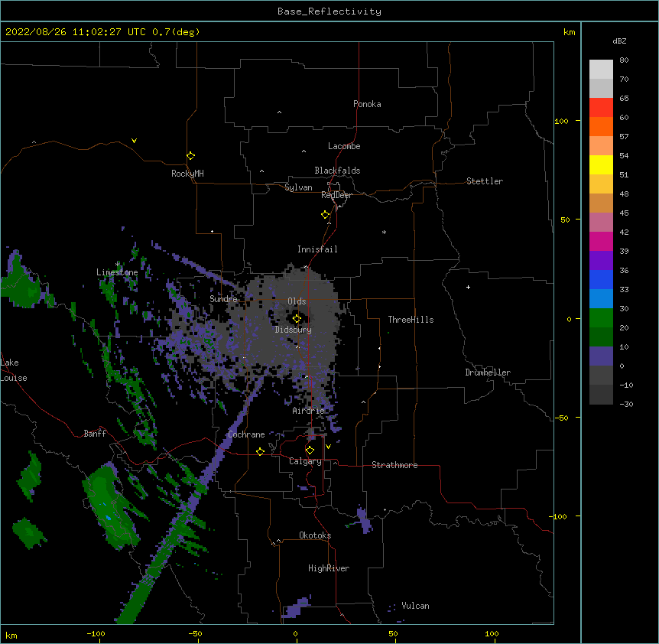Click the yellow marker below Cochrane label
The height and width of the screenshot is (644, 659).
point(260,451)
